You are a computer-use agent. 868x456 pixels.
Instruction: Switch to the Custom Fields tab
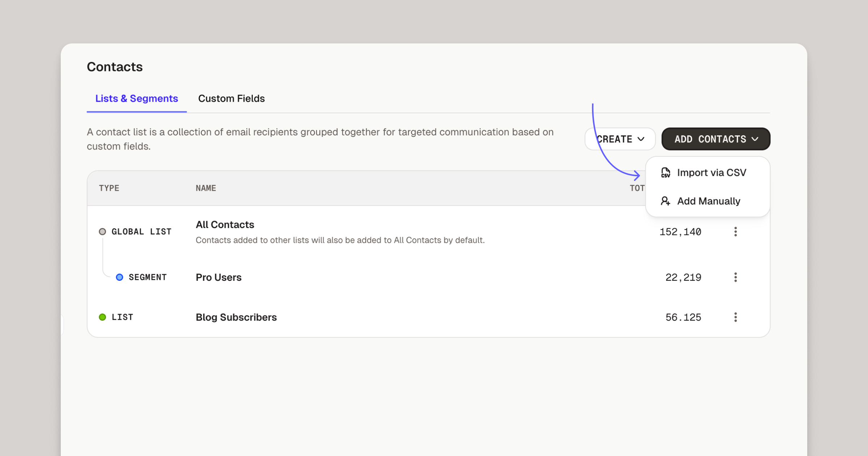(x=231, y=98)
